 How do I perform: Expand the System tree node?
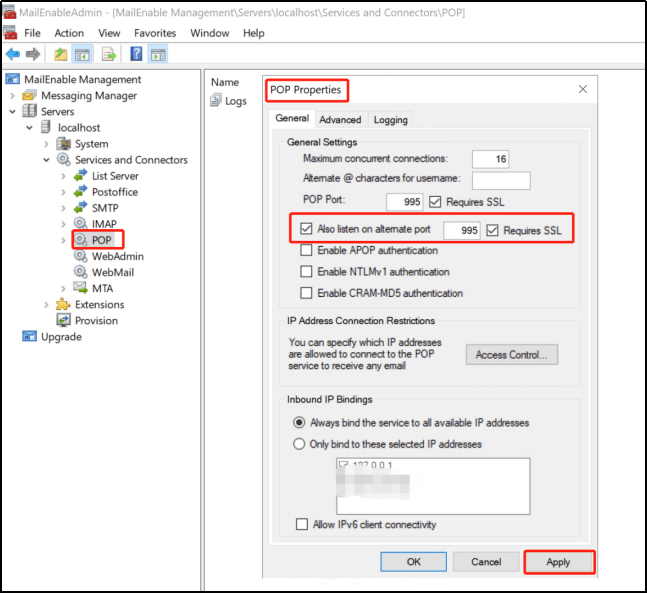click(x=46, y=144)
